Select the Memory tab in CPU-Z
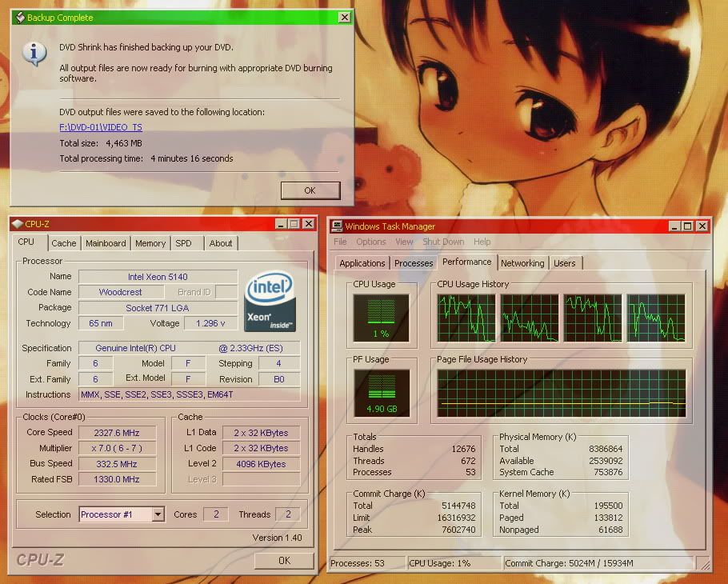This screenshot has width=728, height=584. (x=150, y=243)
